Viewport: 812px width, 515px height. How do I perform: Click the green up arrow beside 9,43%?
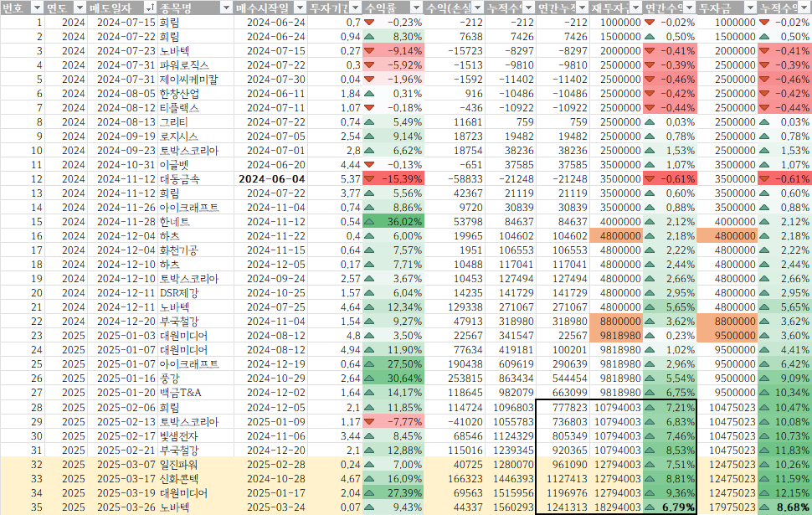click(369, 507)
